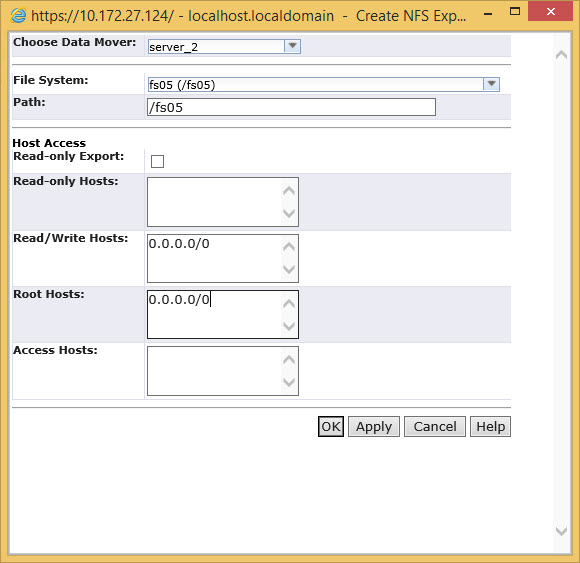Click inside the Path field
The height and width of the screenshot is (563, 580).
291,107
